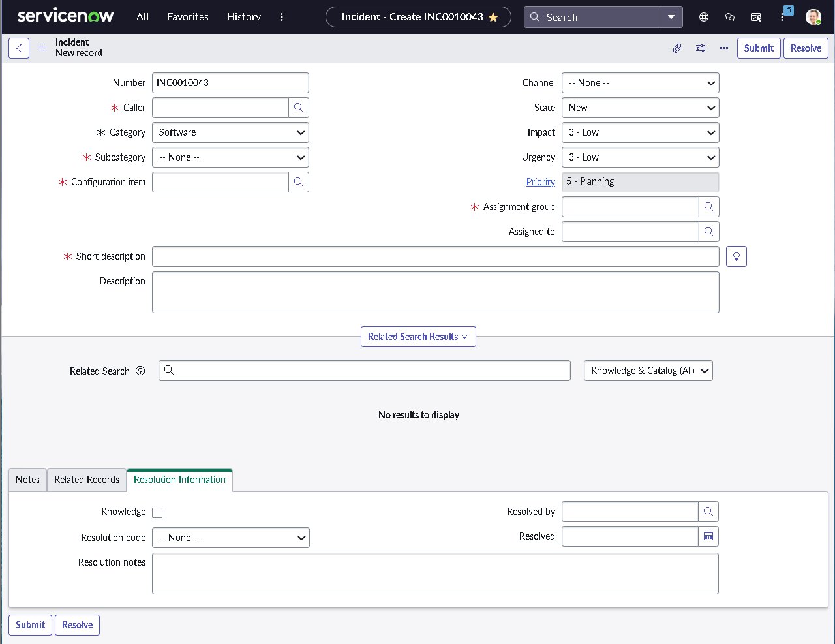Open the more options ellipsis menu
This screenshot has width=835, height=644.
(723, 48)
